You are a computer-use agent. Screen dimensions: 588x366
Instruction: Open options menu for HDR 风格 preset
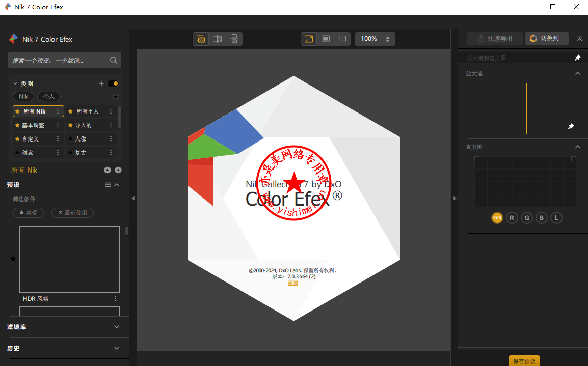pos(115,299)
